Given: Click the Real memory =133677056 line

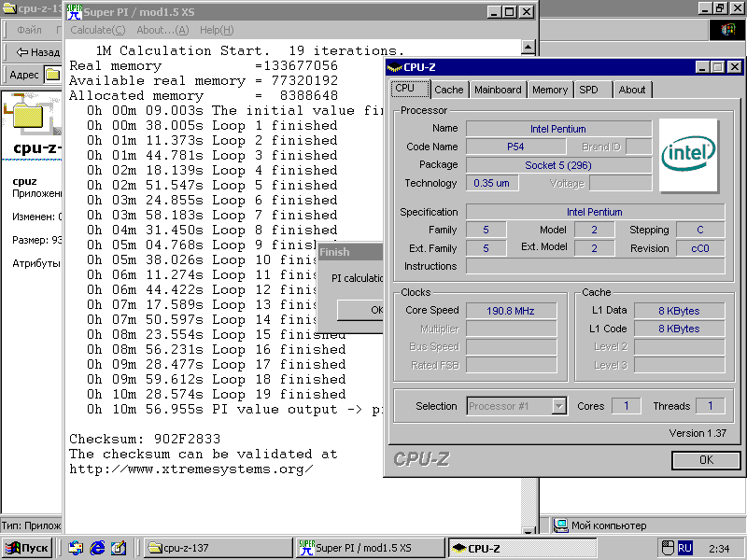Looking at the screenshot, I should [x=204, y=65].
